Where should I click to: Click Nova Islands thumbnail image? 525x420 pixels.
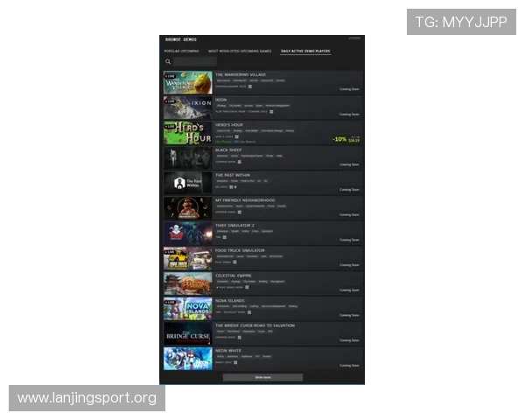coord(188,309)
